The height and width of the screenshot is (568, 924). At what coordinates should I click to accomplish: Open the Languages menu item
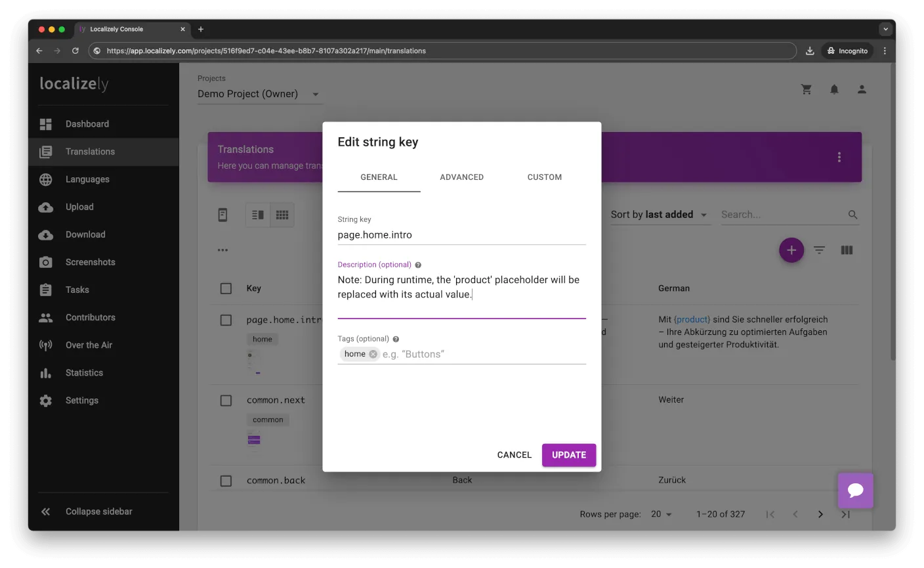pos(104,179)
